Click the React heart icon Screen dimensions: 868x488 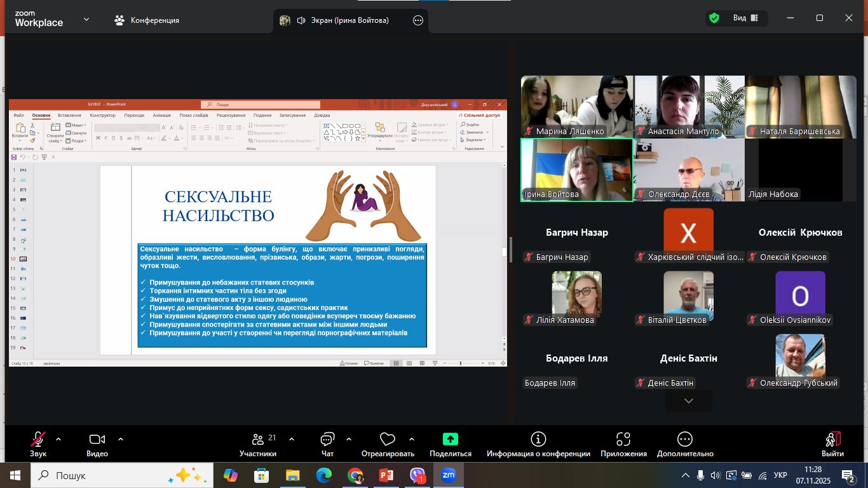[x=387, y=440]
